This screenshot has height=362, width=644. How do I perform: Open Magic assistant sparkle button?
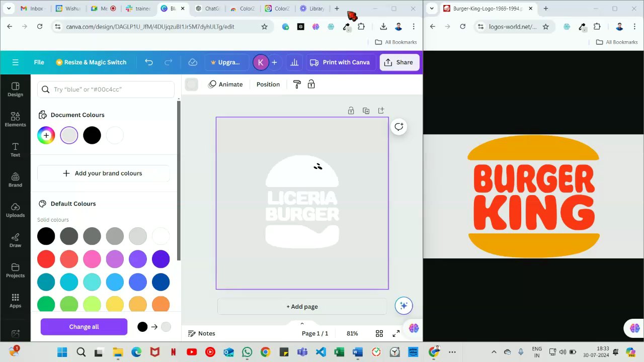(x=404, y=306)
